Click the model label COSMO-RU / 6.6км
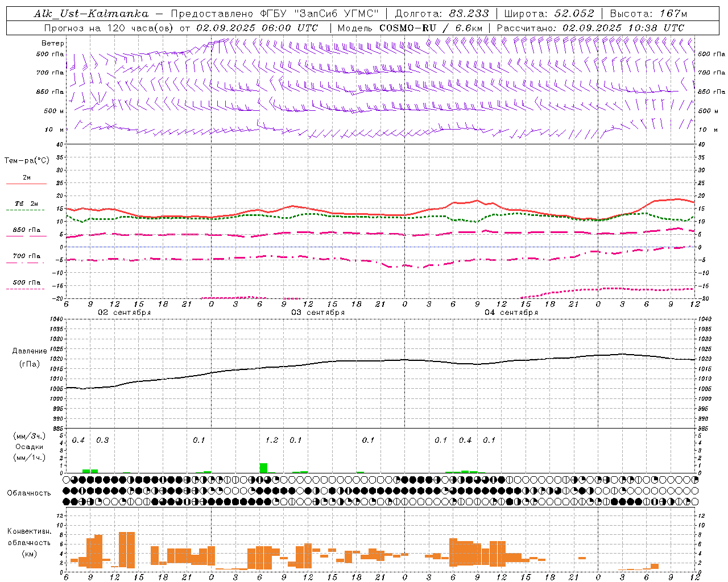The width and height of the screenshot is (728, 582). click(431, 28)
